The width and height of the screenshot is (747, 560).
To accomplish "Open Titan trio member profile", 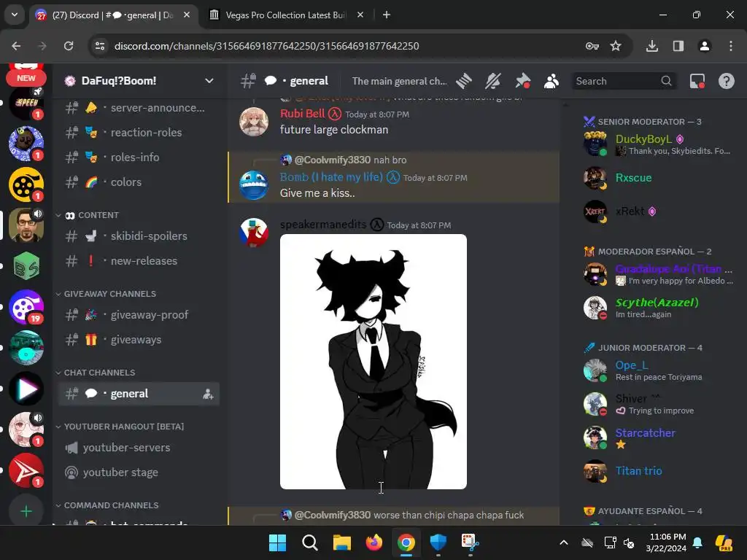I will pos(658,472).
